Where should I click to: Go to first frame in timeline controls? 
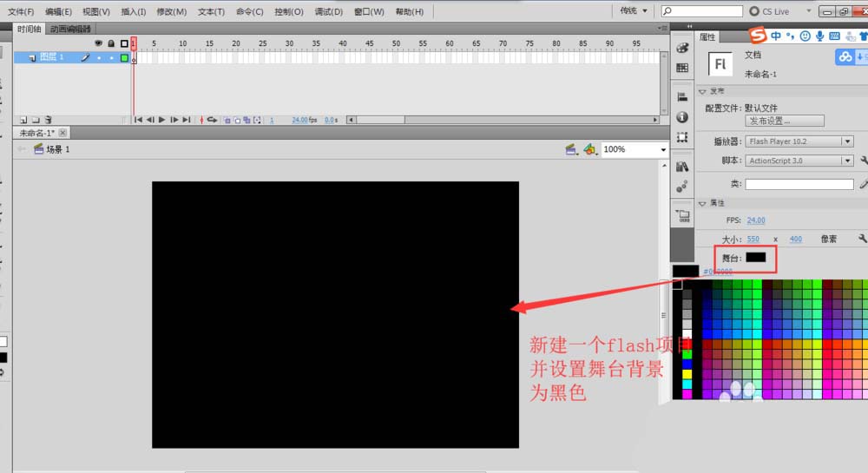tap(138, 120)
